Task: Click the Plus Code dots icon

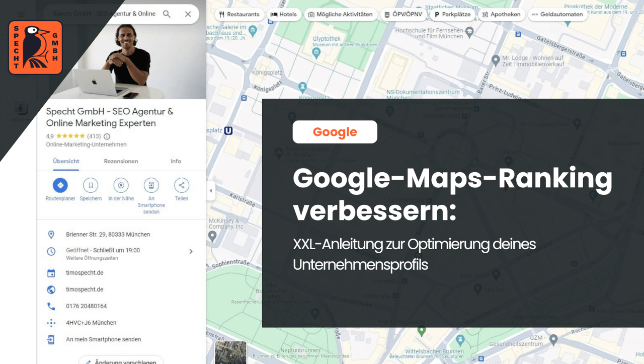Action: pyautogui.click(x=51, y=323)
